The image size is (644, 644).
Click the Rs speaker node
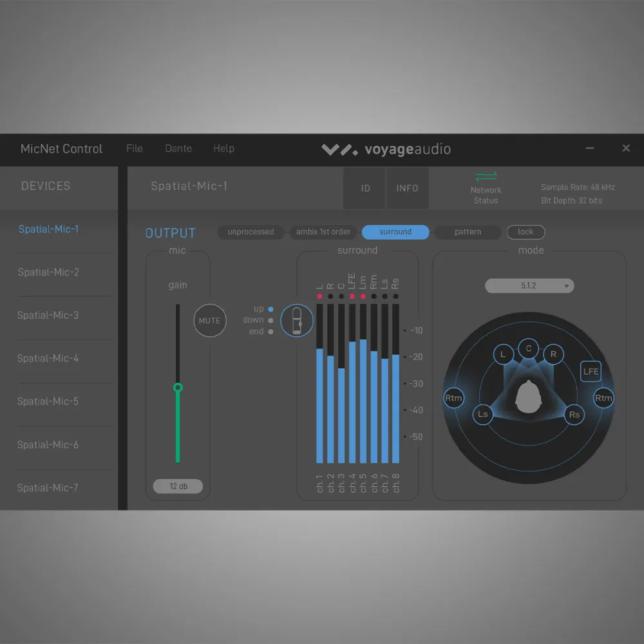(574, 414)
